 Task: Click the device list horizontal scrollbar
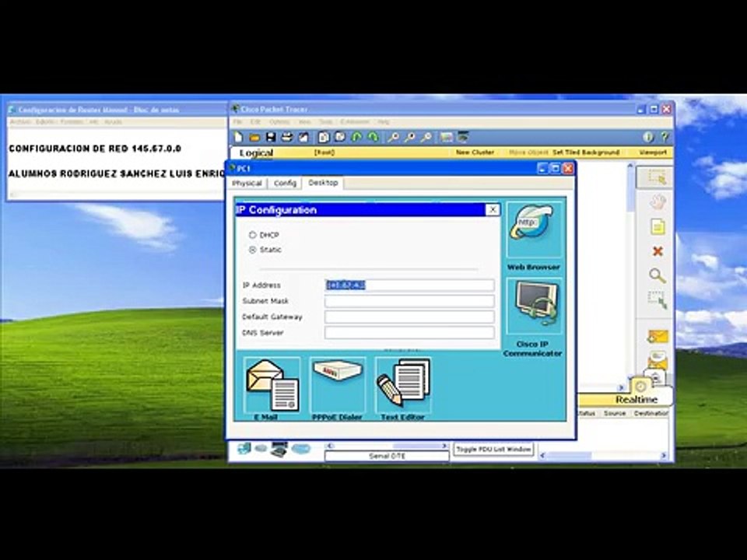tap(387, 446)
